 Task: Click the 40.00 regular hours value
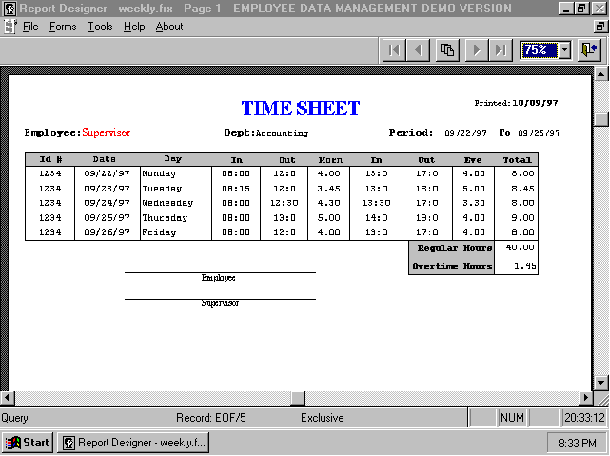tap(520, 247)
